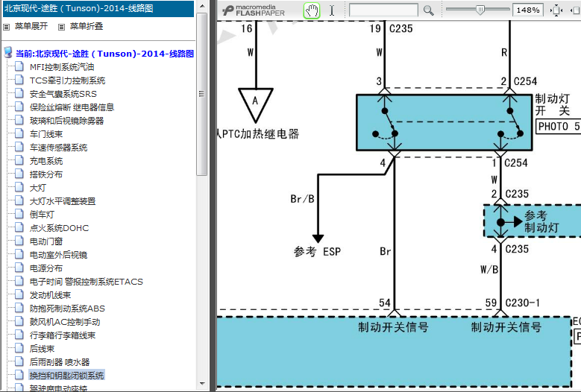Expand all menus with 菜单展开
Viewport: 581px width, 392px height.
(x=30, y=26)
